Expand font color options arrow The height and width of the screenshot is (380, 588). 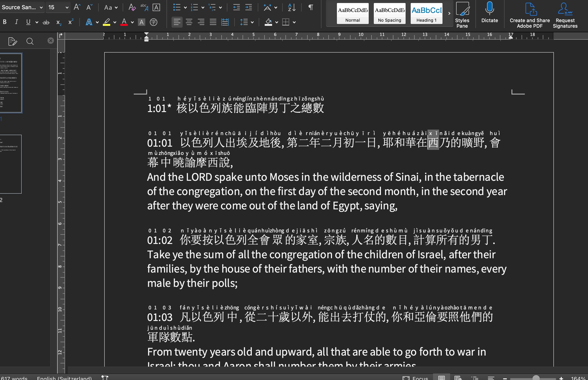132,22
